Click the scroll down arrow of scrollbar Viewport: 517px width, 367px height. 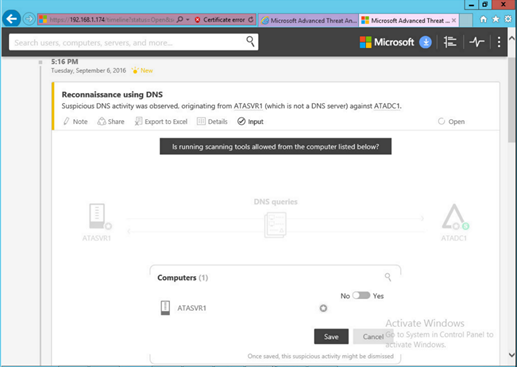pyautogui.click(x=512, y=355)
